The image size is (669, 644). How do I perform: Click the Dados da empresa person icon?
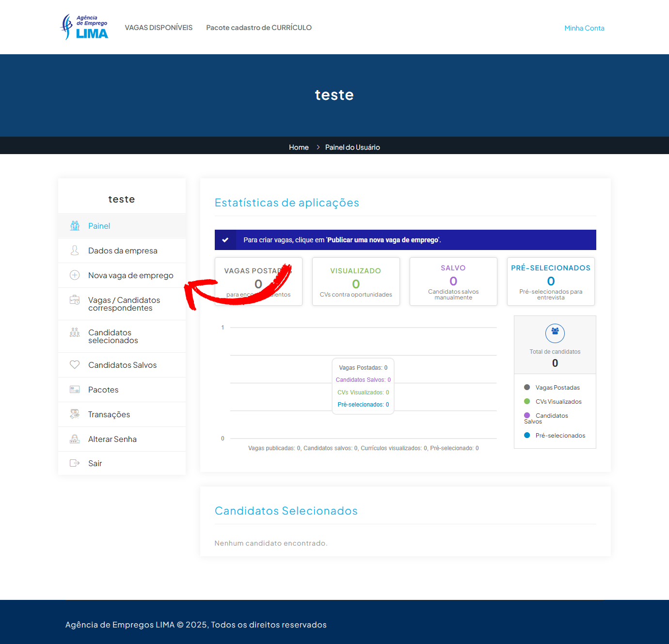coord(75,251)
